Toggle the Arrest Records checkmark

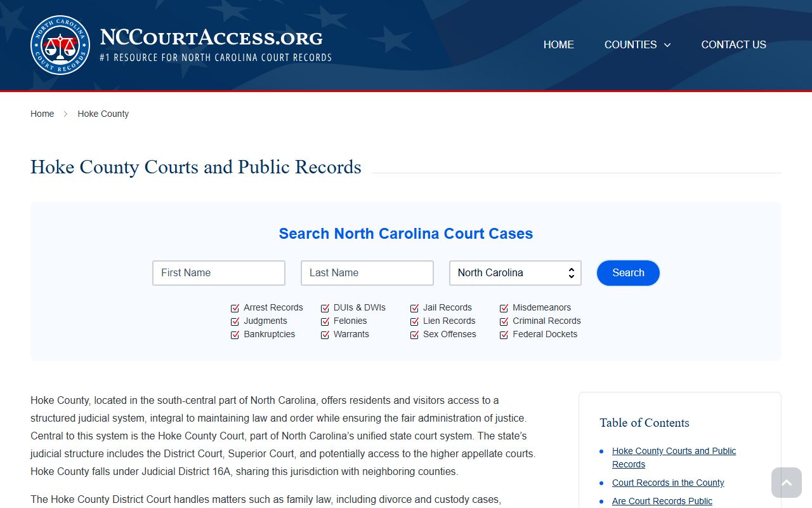[x=235, y=308]
